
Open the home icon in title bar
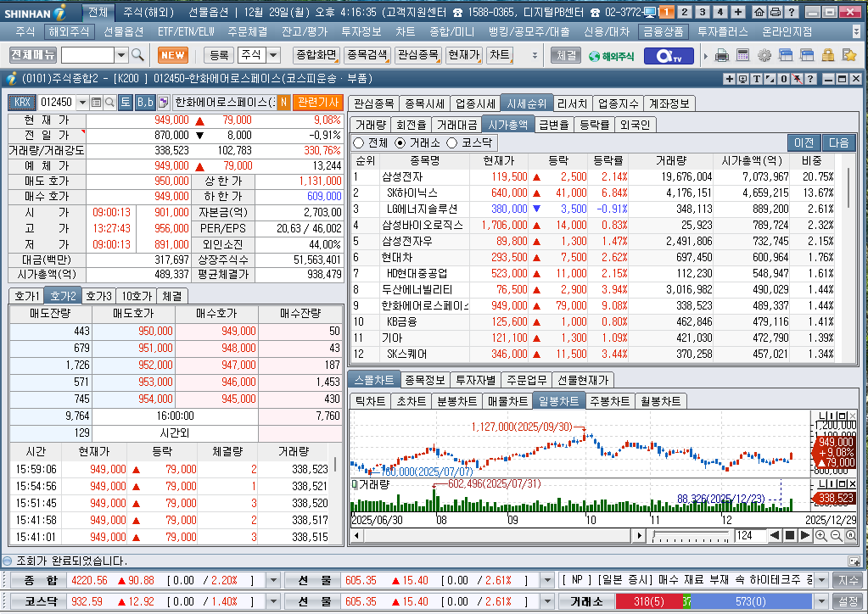pos(760,12)
